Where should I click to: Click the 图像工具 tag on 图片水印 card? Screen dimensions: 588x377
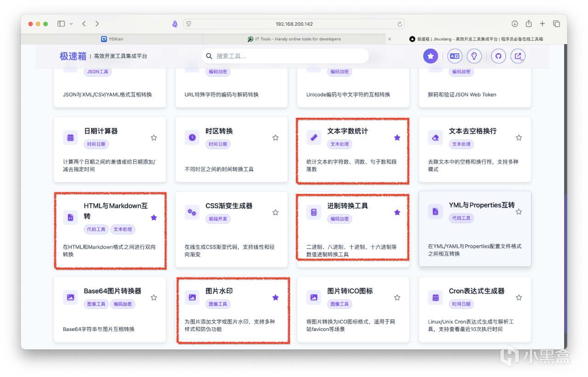click(218, 304)
